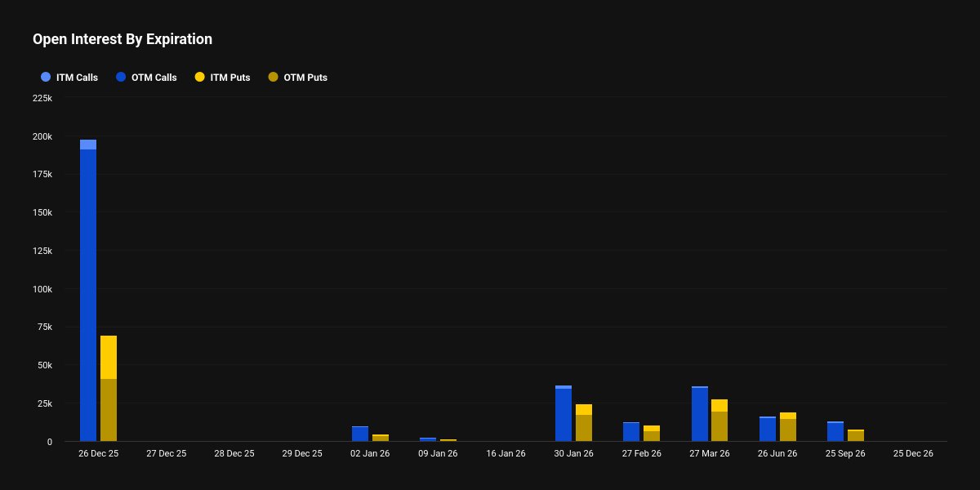980x490 pixels.
Task: Click the dark gold OTM Puts legend dot
Action: 273,78
